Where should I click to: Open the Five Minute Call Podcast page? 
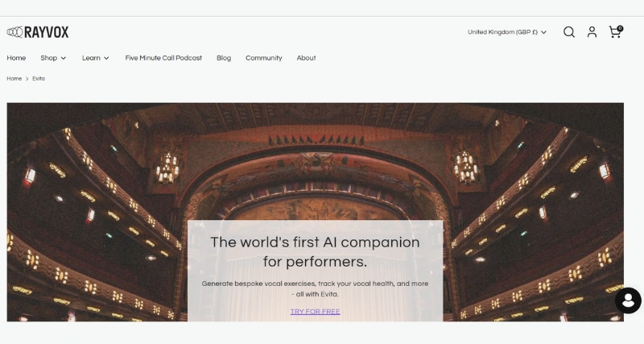coord(163,58)
